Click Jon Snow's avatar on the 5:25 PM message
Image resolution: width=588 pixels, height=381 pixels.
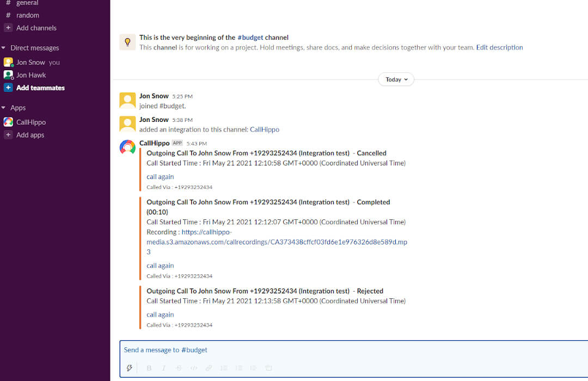click(x=127, y=100)
